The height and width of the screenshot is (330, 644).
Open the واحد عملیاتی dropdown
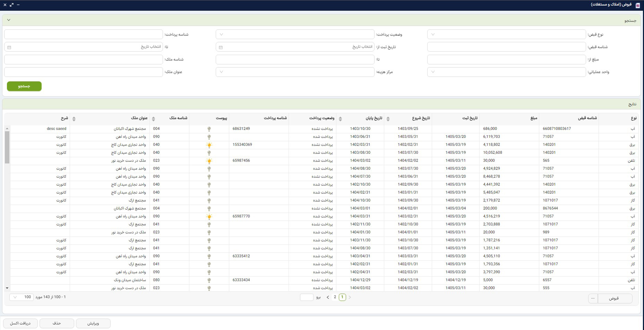pyautogui.click(x=506, y=72)
